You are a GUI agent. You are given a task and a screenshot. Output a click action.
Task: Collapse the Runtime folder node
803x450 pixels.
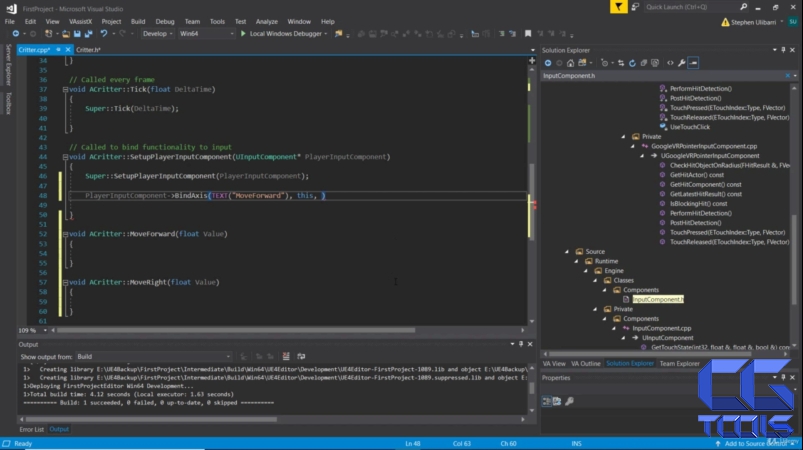[x=577, y=262]
